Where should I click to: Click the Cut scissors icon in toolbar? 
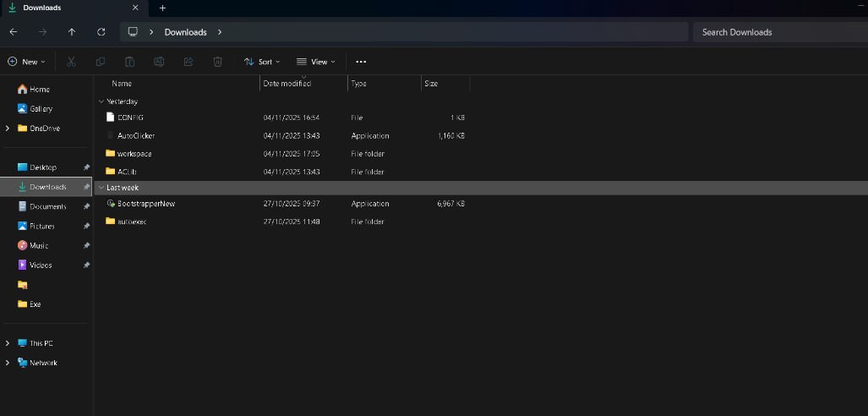pyautogui.click(x=71, y=62)
